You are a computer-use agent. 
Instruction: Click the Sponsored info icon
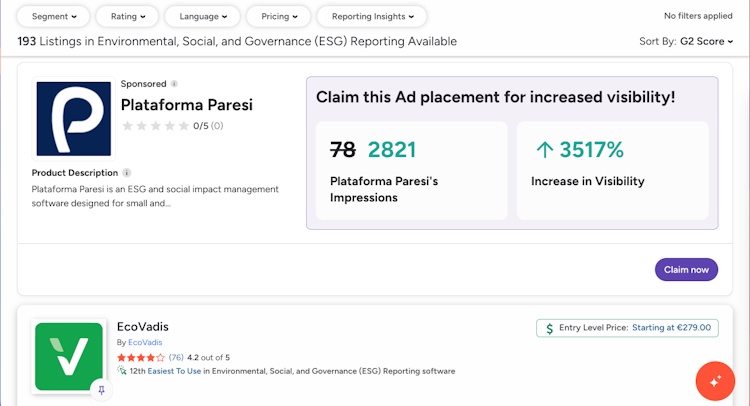[174, 84]
